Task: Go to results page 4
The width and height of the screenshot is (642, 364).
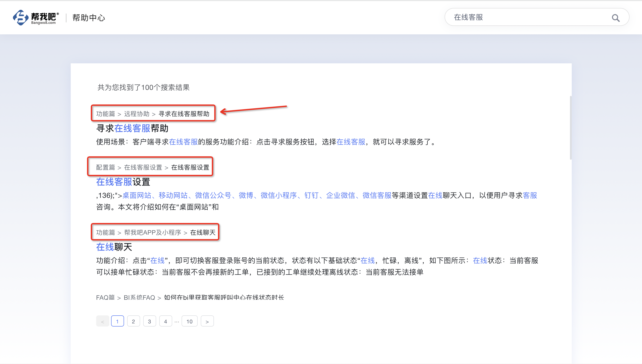Action: tap(166, 321)
